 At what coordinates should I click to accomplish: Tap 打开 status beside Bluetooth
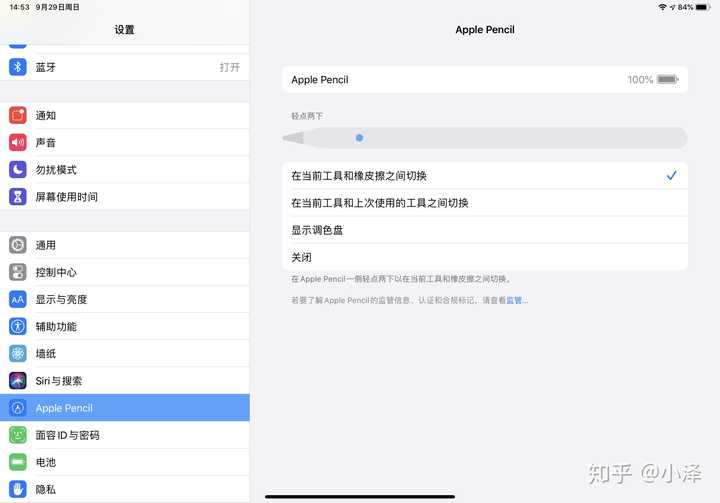(229, 67)
